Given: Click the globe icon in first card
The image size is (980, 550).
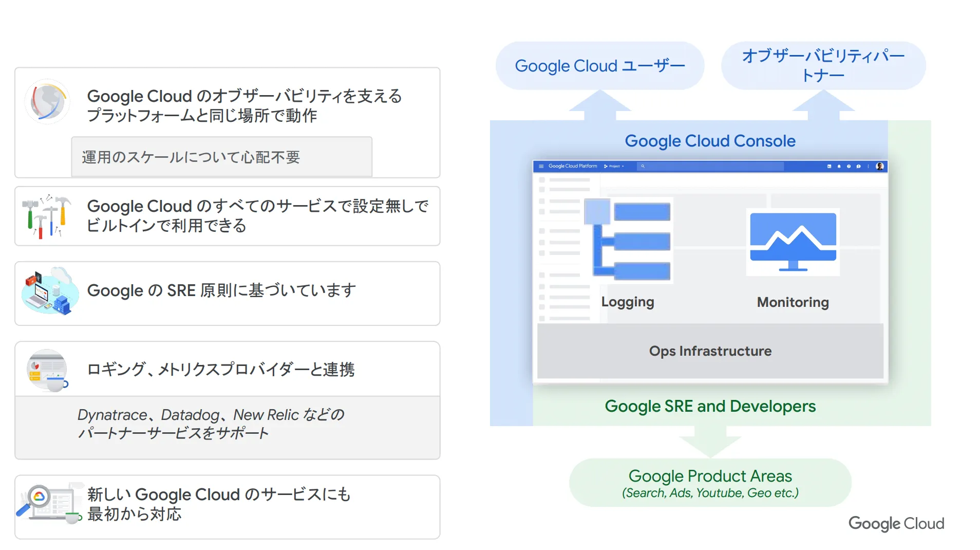Looking at the screenshot, I should tap(48, 101).
